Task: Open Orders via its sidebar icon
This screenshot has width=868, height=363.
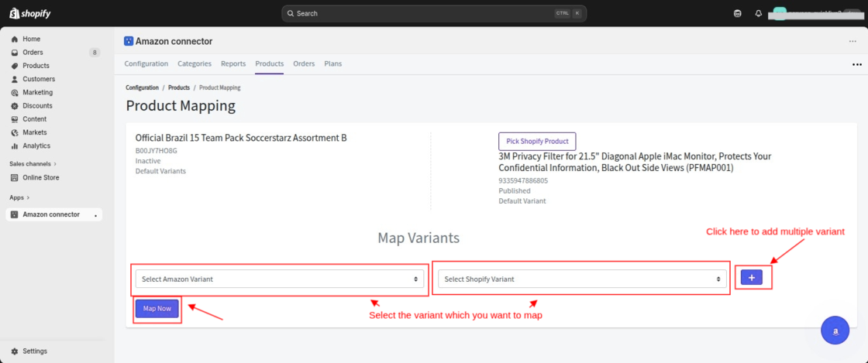Action: click(x=15, y=53)
